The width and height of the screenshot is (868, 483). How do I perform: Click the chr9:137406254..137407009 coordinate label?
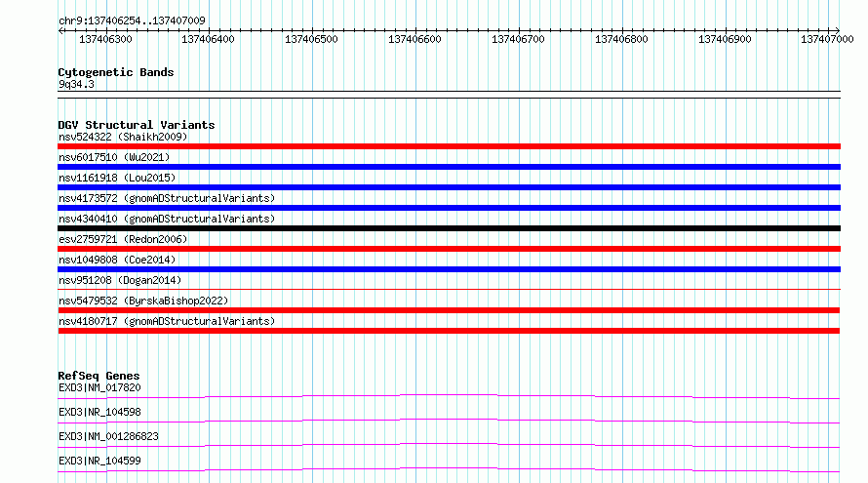pos(132,20)
